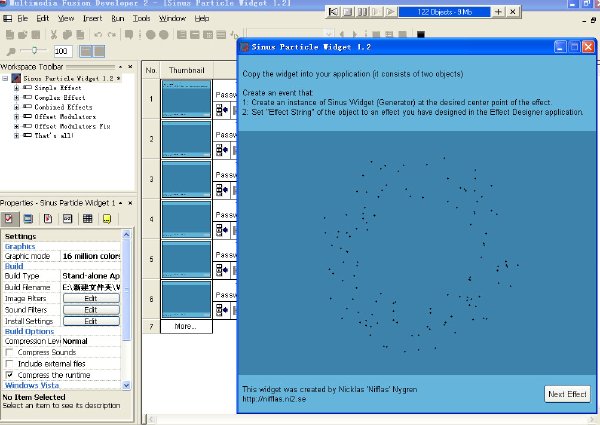Expand the That's all! tree node
The image size is (600, 425).
(x=16, y=135)
